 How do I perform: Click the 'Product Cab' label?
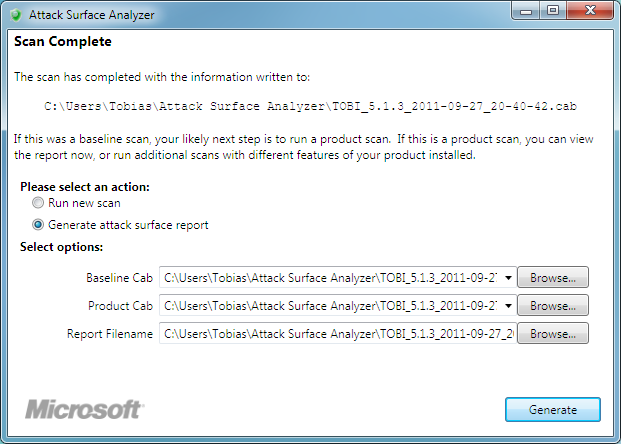click(120, 306)
